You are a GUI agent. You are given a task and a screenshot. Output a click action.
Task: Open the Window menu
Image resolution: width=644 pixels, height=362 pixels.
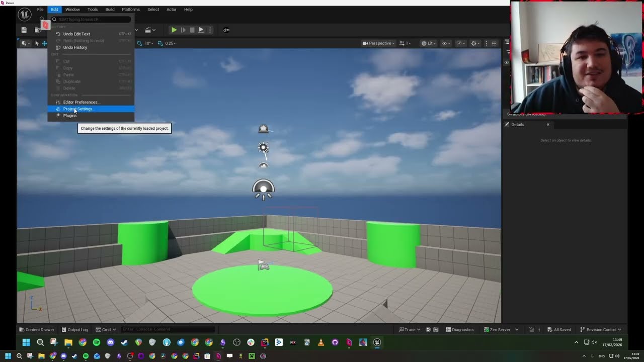[x=72, y=10]
